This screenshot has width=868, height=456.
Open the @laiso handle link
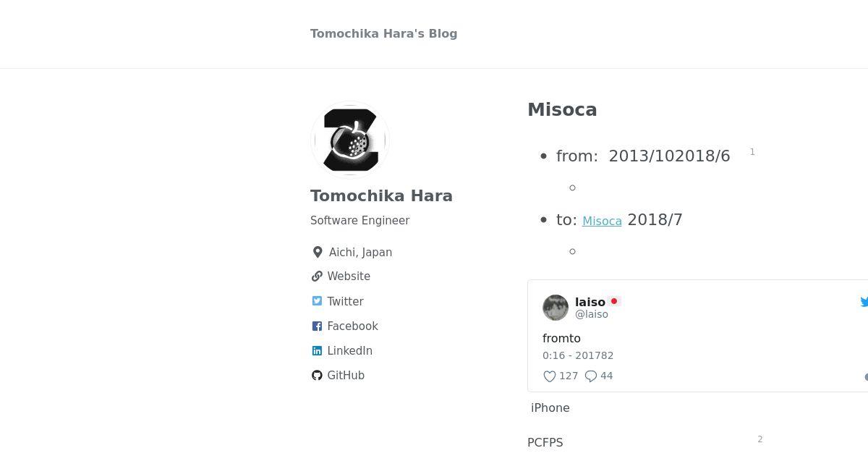click(592, 315)
